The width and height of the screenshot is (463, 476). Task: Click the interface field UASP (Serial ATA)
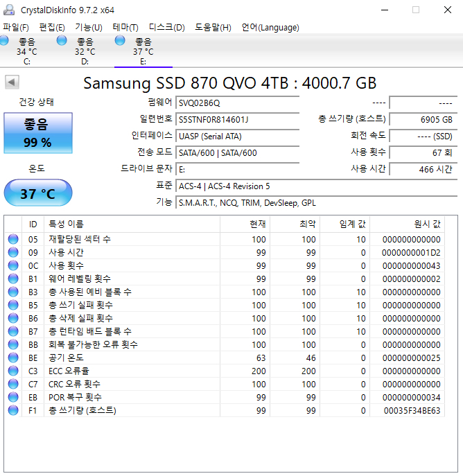238,136
